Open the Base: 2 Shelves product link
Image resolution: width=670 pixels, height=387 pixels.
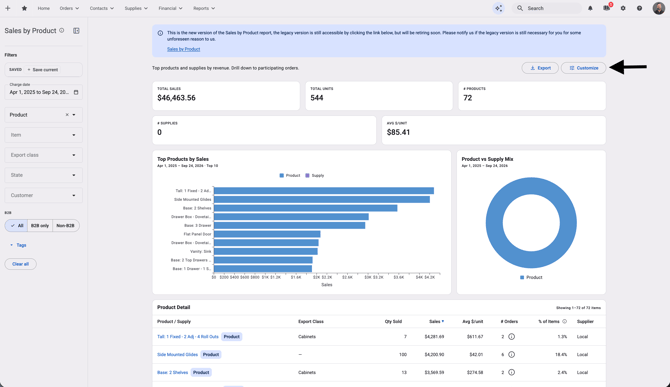172,372
